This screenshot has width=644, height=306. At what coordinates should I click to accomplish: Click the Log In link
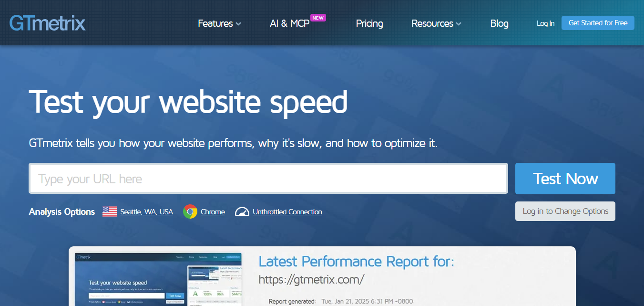(545, 23)
